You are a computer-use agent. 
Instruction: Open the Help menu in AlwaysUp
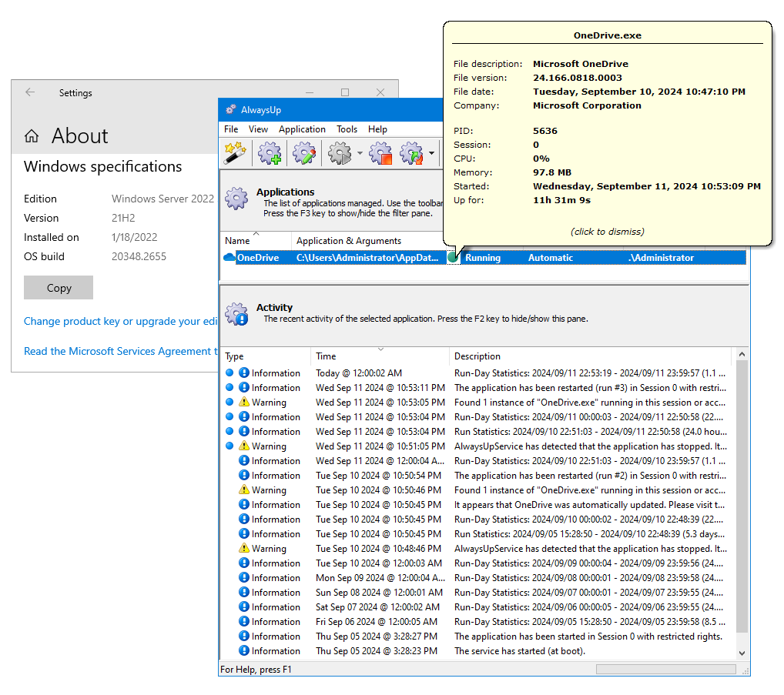tap(377, 129)
